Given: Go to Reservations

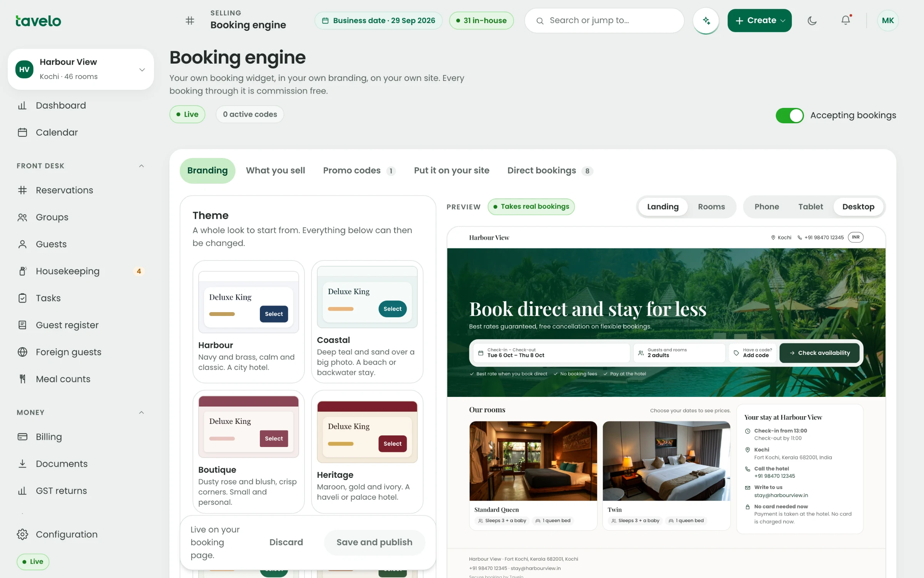Looking at the screenshot, I should tap(81, 190).
